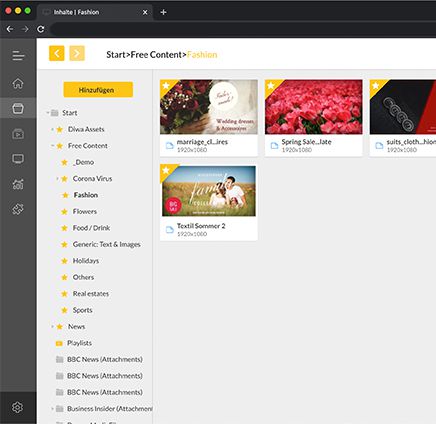Open the statistics chart icon in sidebar

tap(18, 184)
